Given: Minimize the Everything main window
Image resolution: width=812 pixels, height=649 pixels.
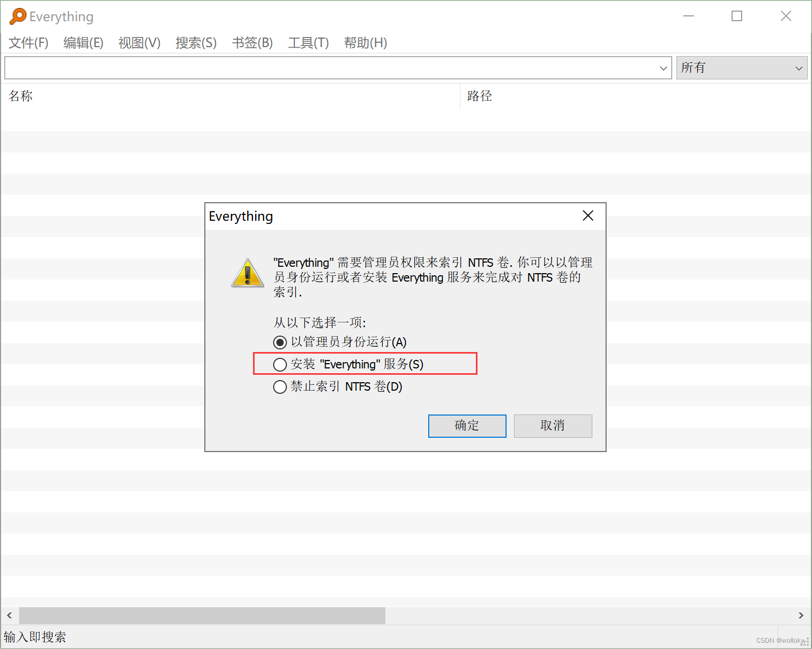Looking at the screenshot, I should [688, 16].
